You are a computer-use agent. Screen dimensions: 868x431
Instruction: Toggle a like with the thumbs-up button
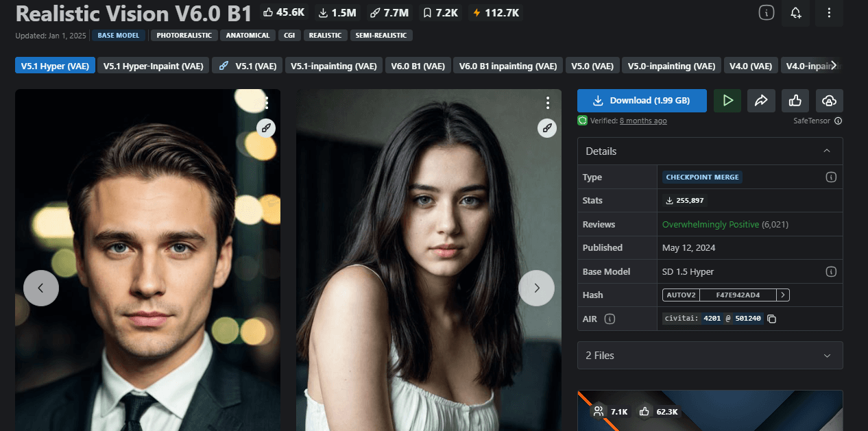click(795, 100)
